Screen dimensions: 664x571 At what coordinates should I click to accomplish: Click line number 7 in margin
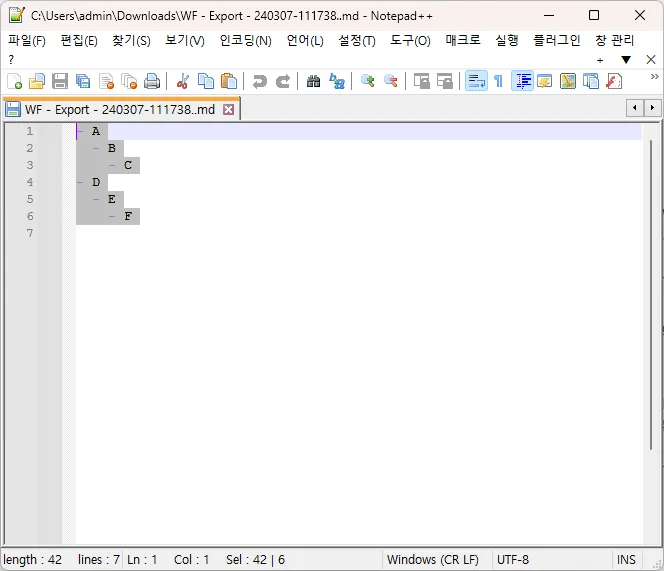30,233
